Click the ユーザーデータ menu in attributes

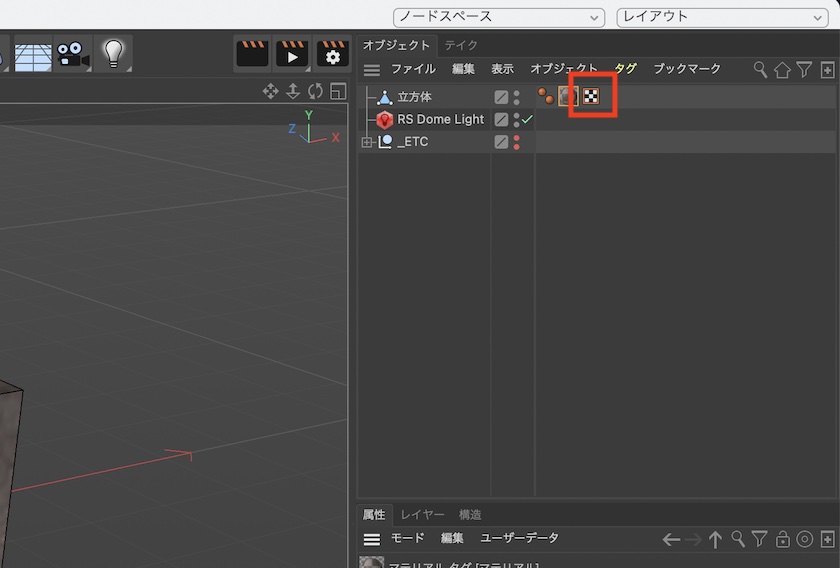519,538
